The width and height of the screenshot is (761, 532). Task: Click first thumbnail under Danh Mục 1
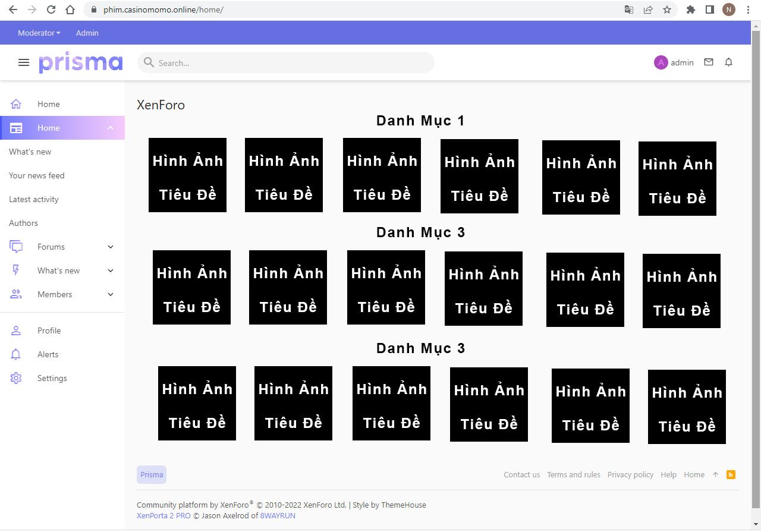point(187,175)
